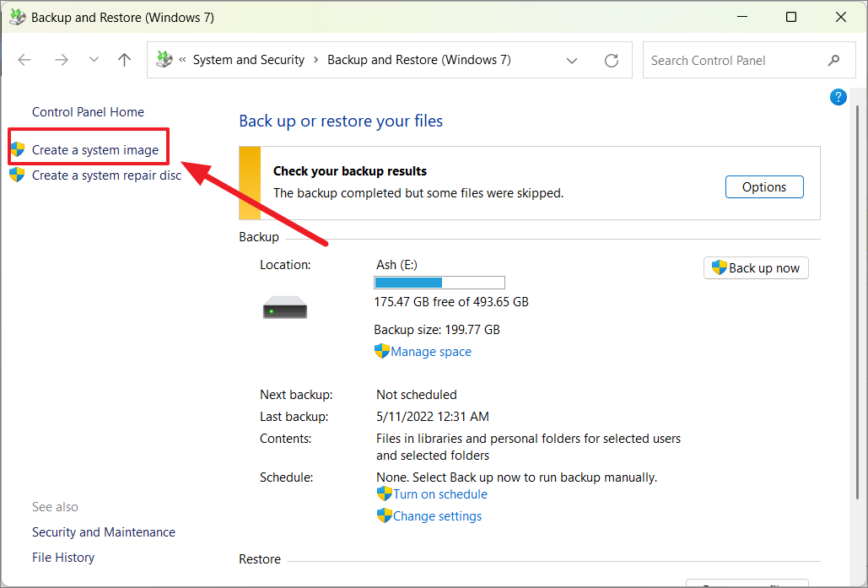The width and height of the screenshot is (868, 588).
Task: Click Back up now button
Action: click(756, 268)
